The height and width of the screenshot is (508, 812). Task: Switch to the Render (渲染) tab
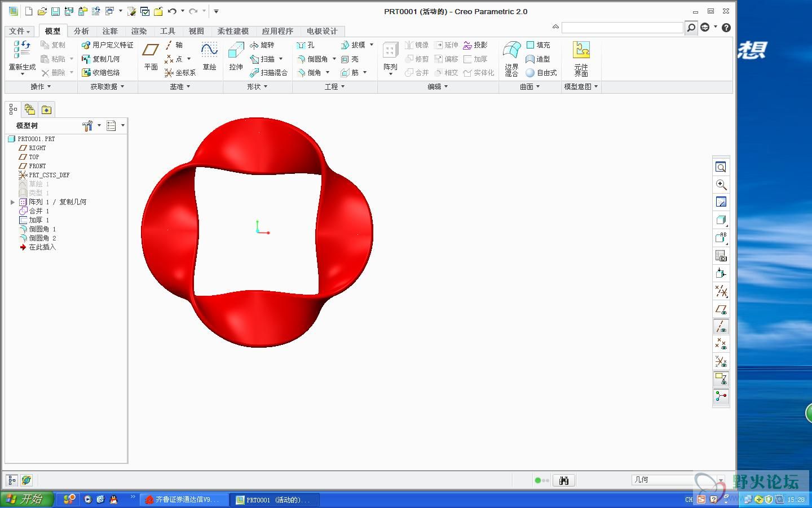139,31
